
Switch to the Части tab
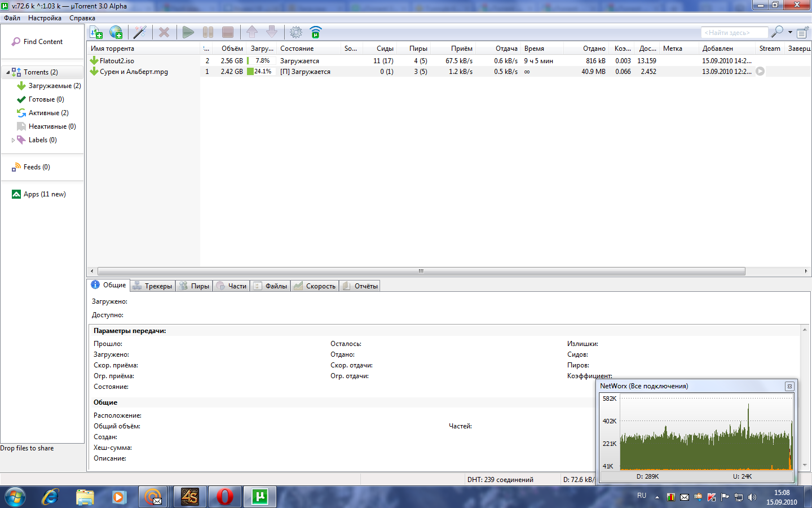click(231, 286)
